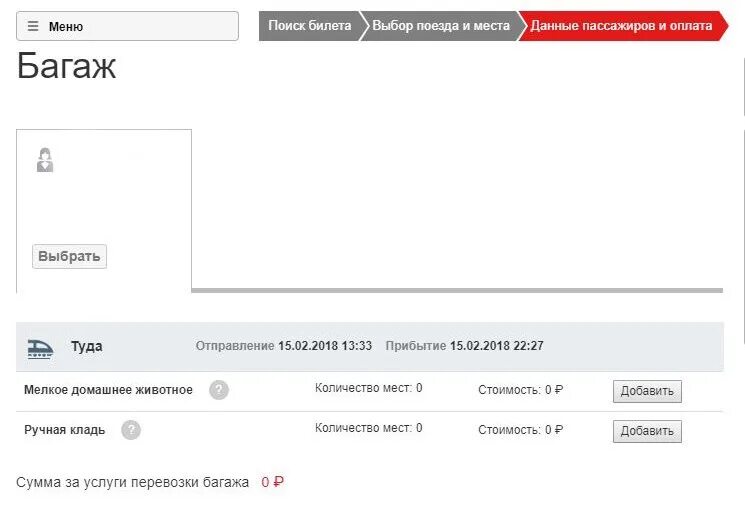The width and height of the screenshot is (745, 508).
Task: Open help icon for Мелкое домашнее животное
Action: [x=219, y=390]
